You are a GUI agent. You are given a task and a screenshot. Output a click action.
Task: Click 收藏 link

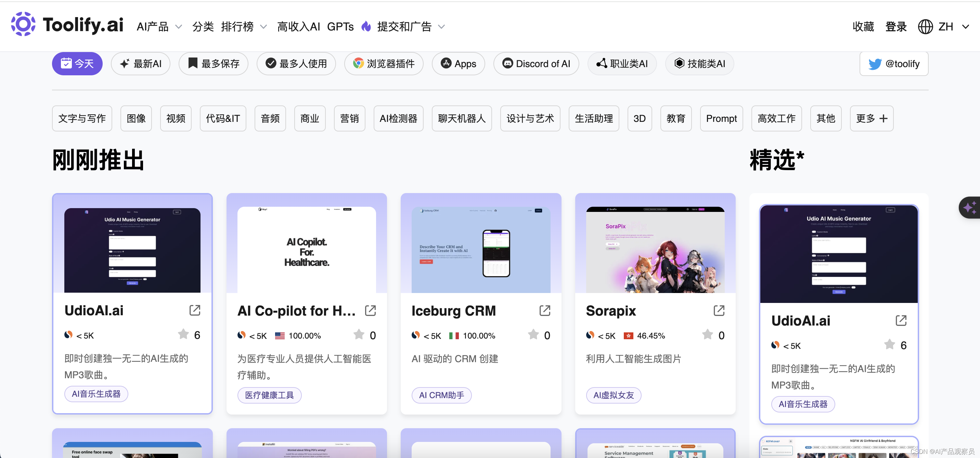pos(863,27)
